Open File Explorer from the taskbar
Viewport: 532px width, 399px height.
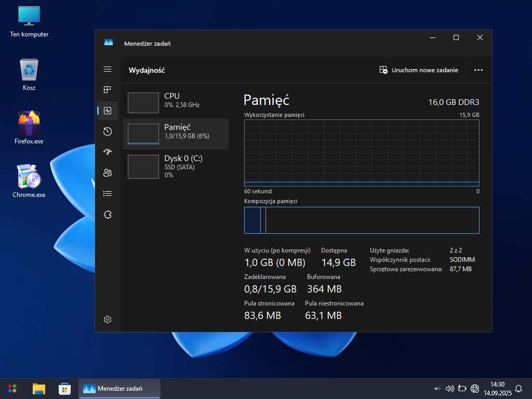(39, 389)
